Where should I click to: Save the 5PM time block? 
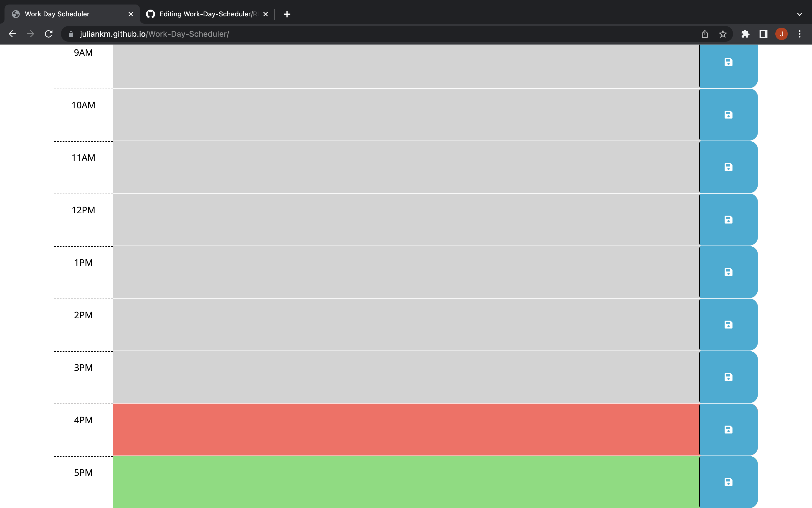coord(728,482)
